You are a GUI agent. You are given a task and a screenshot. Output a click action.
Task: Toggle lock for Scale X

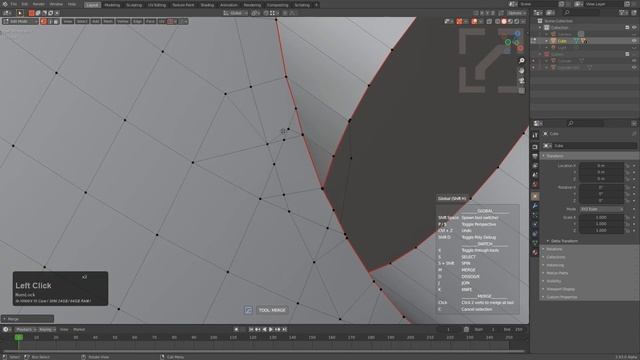click(628, 218)
